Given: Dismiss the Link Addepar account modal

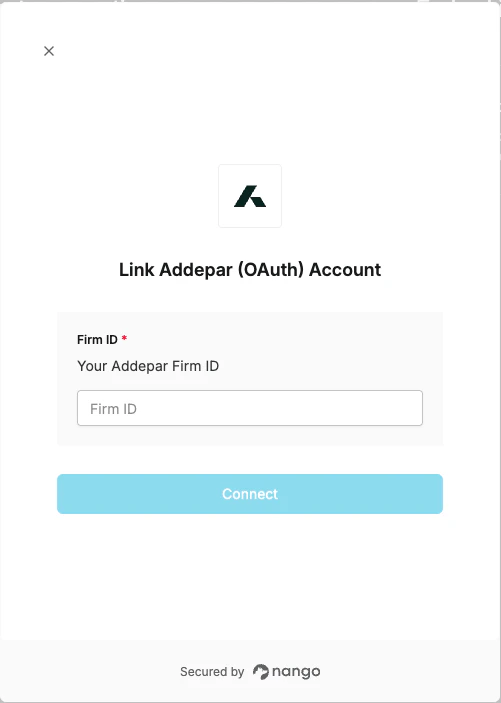Looking at the screenshot, I should click(49, 51).
